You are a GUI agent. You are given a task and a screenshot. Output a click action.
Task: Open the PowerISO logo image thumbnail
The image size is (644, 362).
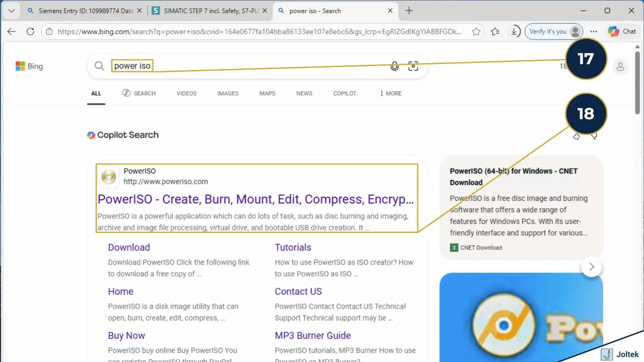point(521,317)
